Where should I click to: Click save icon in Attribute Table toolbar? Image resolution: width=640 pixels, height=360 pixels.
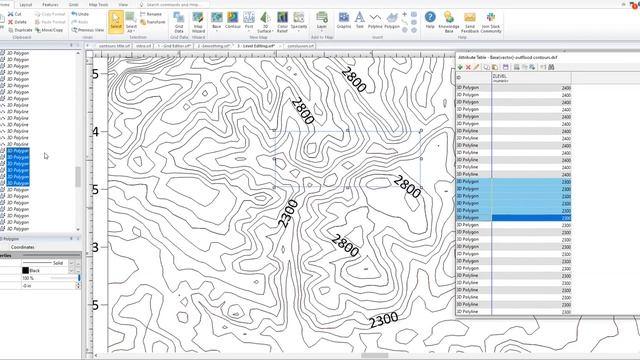(x=506, y=67)
